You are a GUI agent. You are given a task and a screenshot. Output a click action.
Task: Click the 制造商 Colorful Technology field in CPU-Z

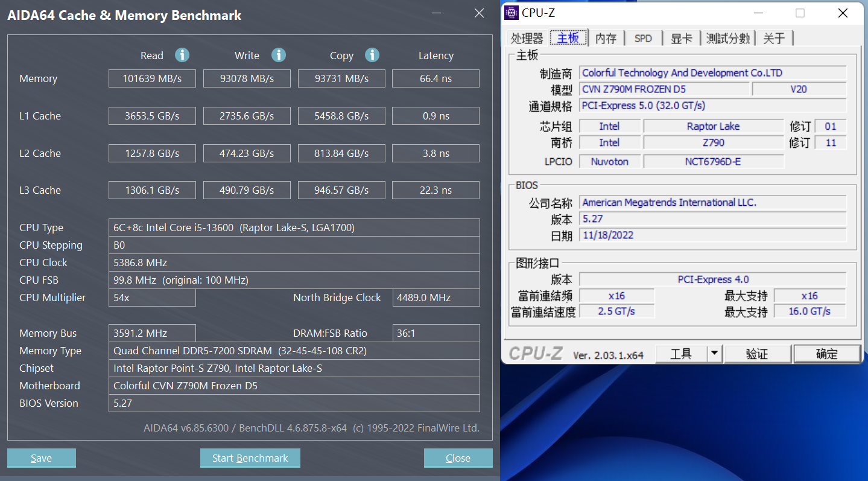click(713, 73)
